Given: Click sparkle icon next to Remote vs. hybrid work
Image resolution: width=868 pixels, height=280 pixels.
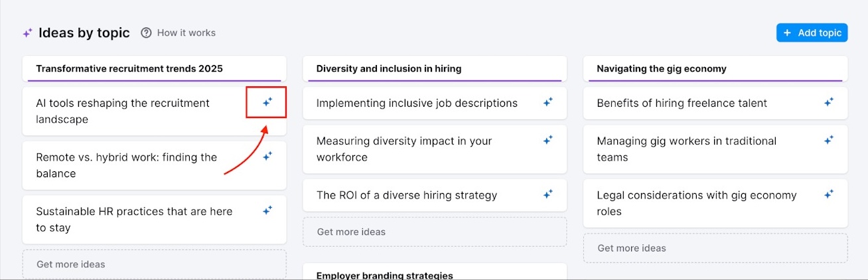Looking at the screenshot, I should click(267, 157).
